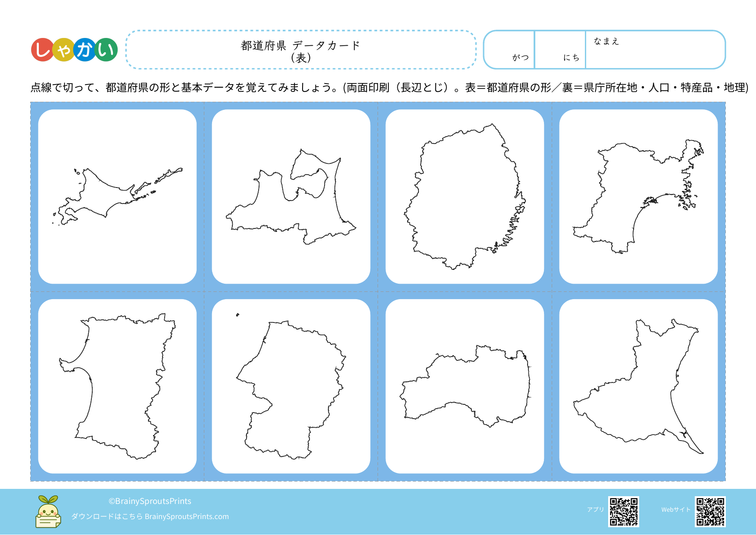Screen dimensions: 756x535
Task: Select the Ibaraki prefecture outline card
Action: (x=638, y=386)
